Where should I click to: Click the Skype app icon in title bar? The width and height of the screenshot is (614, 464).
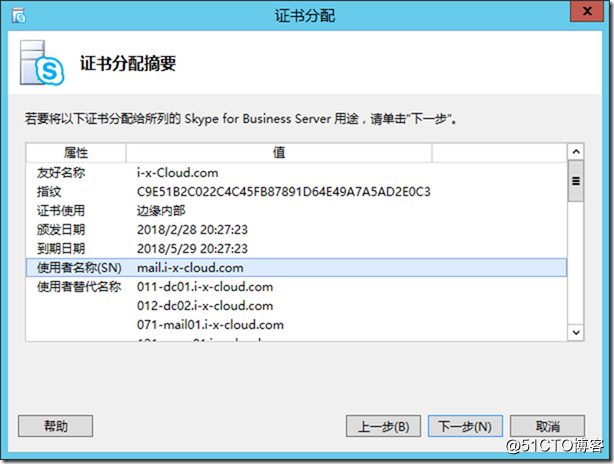pos(19,16)
